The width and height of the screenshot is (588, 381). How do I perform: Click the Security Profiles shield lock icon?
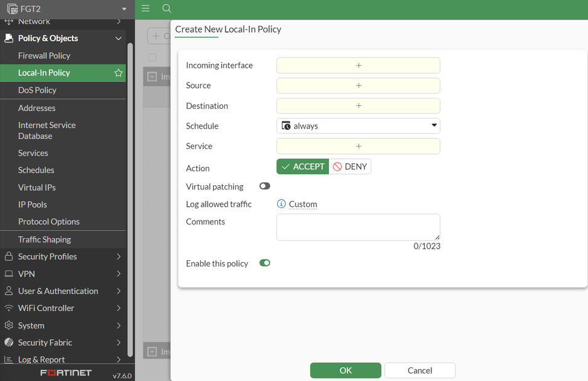point(9,257)
